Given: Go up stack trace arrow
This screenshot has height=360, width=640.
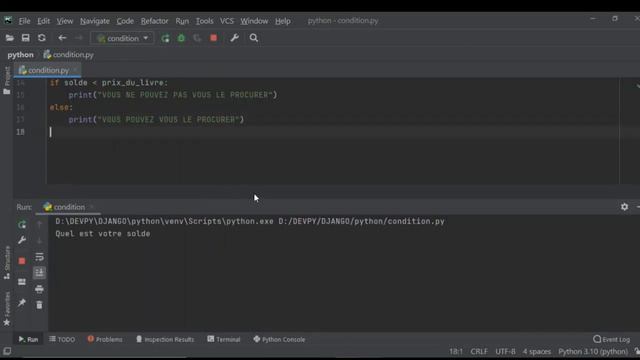Looking at the screenshot, I should point(39,224).
